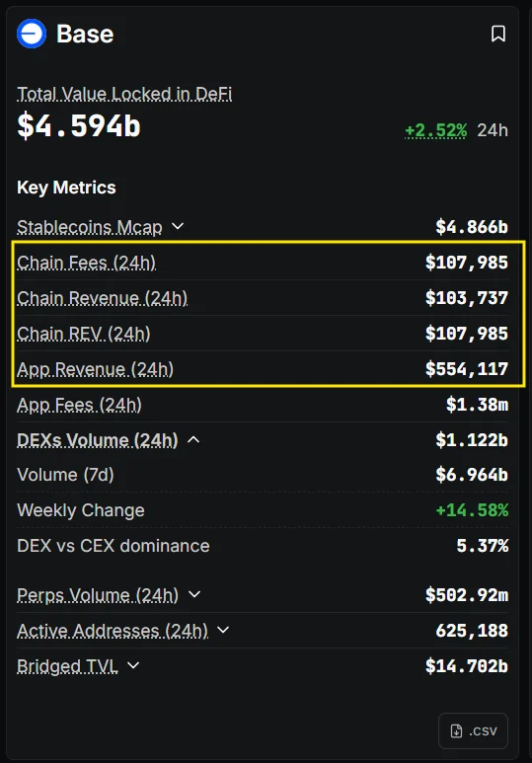
Task: Click the App Fees (24h) label
Action: click(79, 405)
